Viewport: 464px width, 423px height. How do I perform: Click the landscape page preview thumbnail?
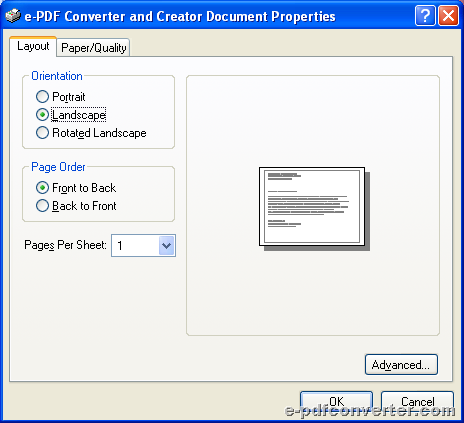tap(314, 209)
